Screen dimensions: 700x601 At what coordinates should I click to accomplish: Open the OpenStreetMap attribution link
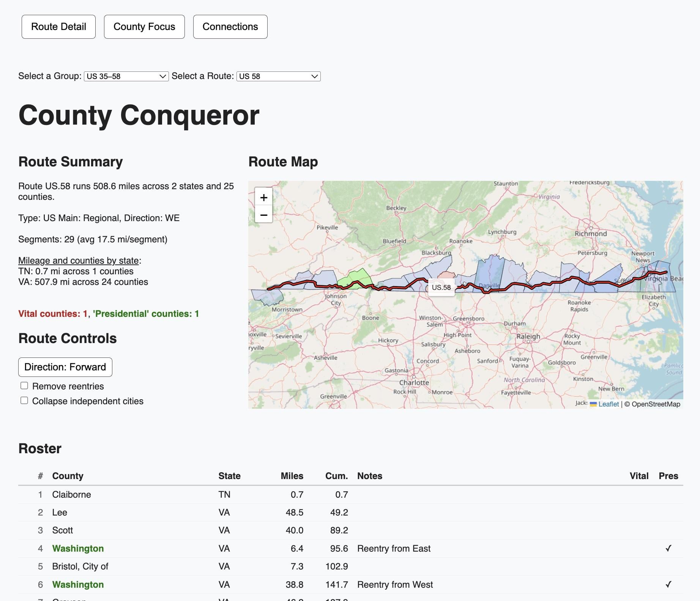656,404
